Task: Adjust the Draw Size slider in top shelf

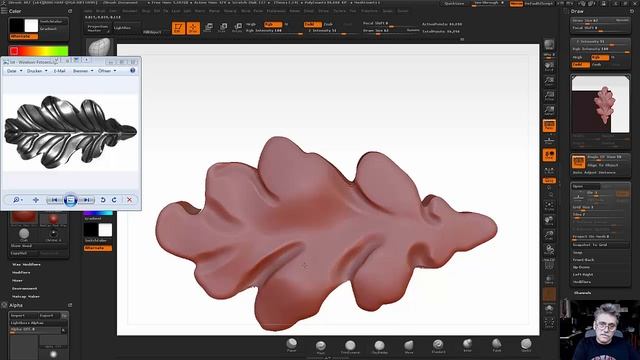Action: 391,31
